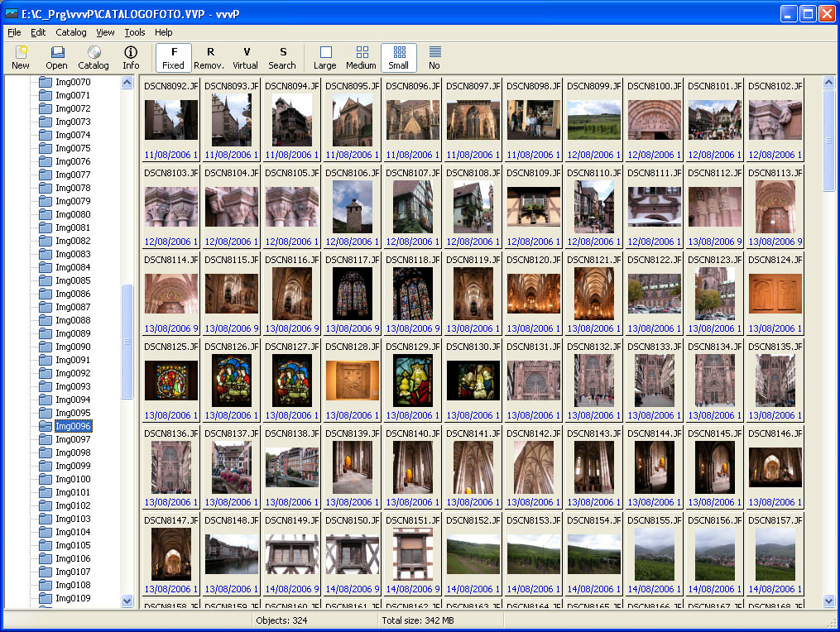Viewport: 840px width, 632px height.
Task: Open the File menu
Action: pos(14,32)
